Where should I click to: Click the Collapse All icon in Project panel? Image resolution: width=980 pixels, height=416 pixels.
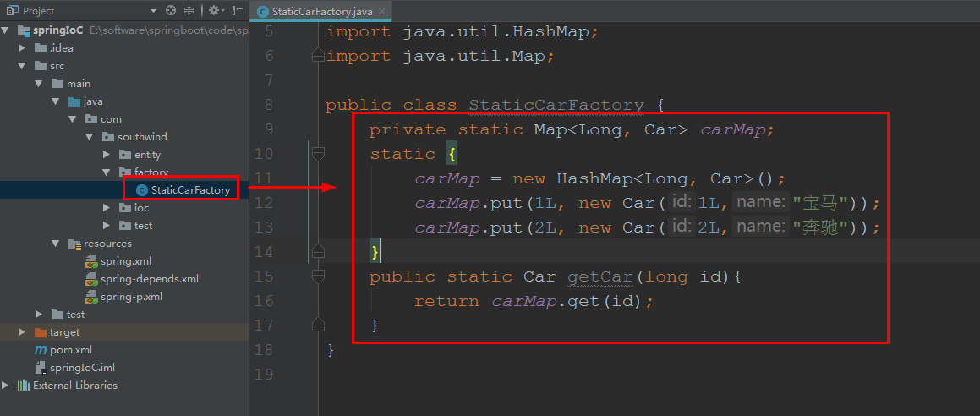pyautogui.click(x=190, y=11)
